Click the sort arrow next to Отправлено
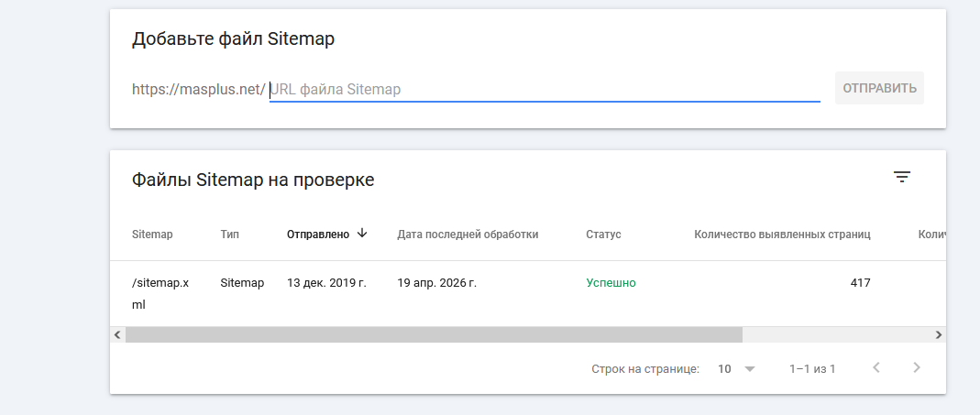 362,234
